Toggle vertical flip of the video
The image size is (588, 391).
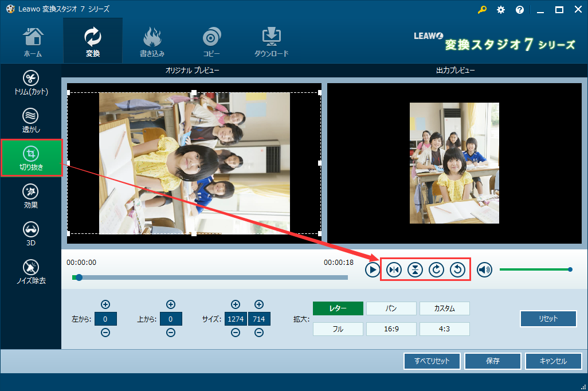click(414, 269)
